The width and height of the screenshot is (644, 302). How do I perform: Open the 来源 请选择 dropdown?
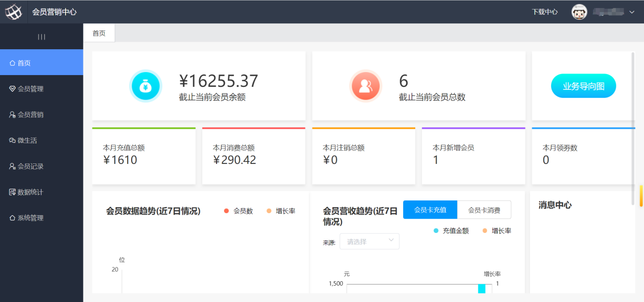click(369, 241)
